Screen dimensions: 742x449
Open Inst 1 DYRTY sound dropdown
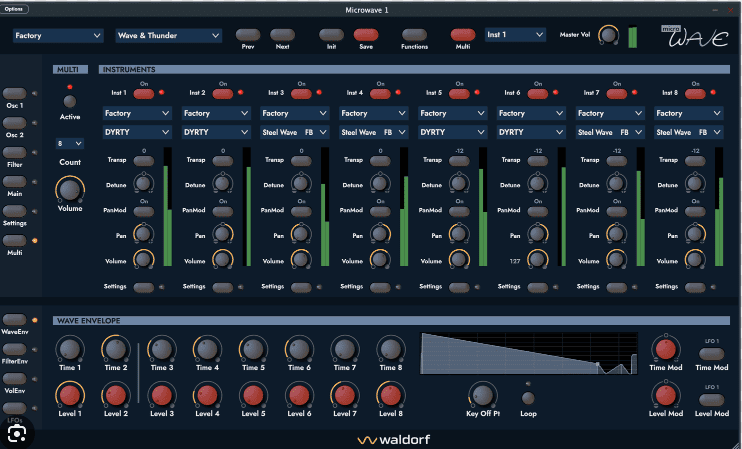click(137, 132)
